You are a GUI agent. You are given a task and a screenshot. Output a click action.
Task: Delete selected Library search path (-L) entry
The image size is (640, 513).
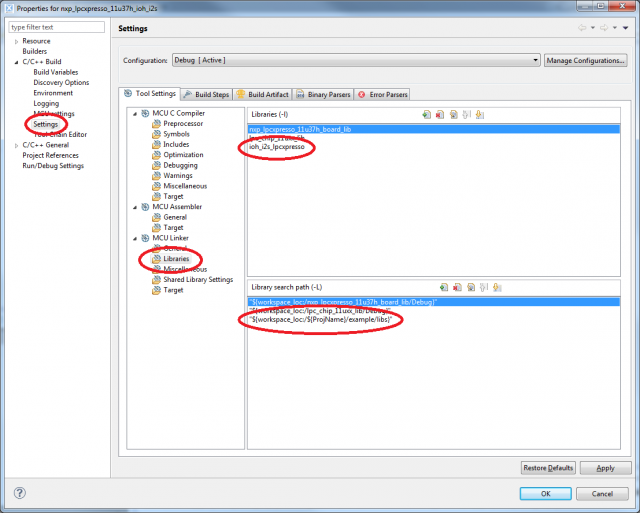click(x=457, y=287)
